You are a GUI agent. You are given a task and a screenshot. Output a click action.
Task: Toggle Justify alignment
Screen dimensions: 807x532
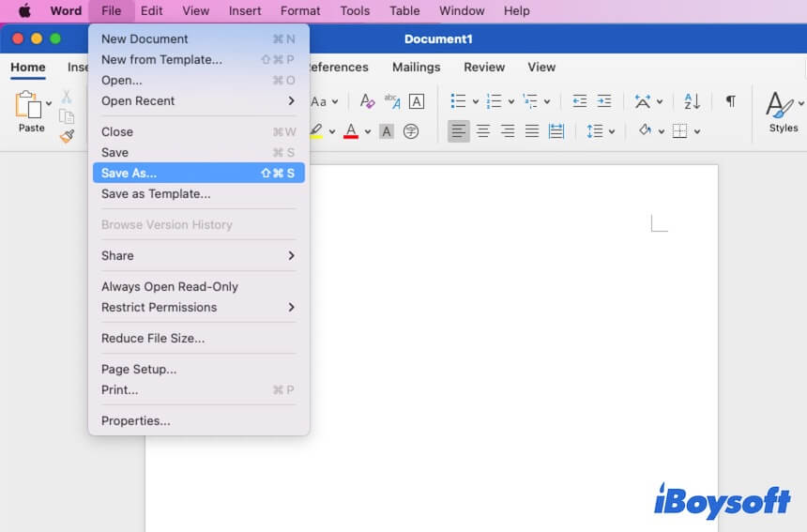(532, 131)
